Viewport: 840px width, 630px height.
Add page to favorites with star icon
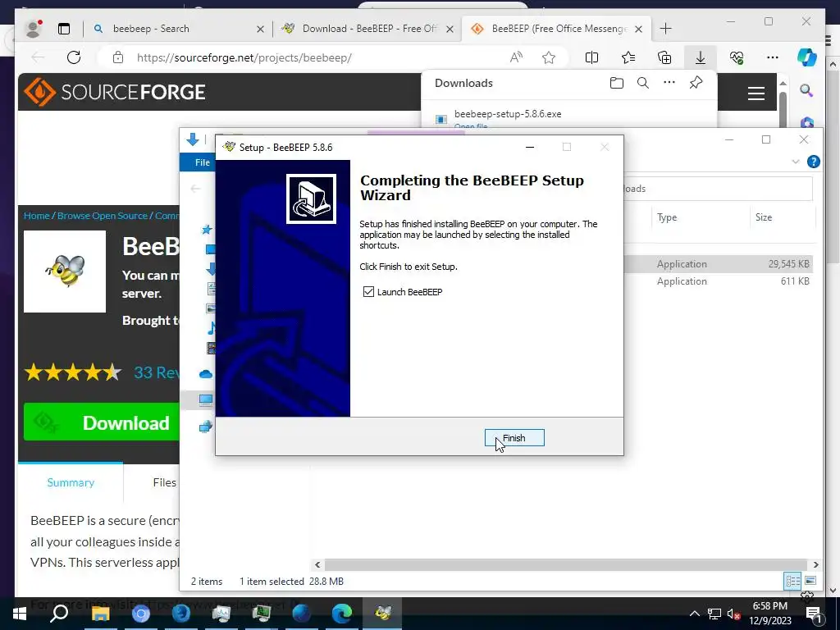coord(549,58)
